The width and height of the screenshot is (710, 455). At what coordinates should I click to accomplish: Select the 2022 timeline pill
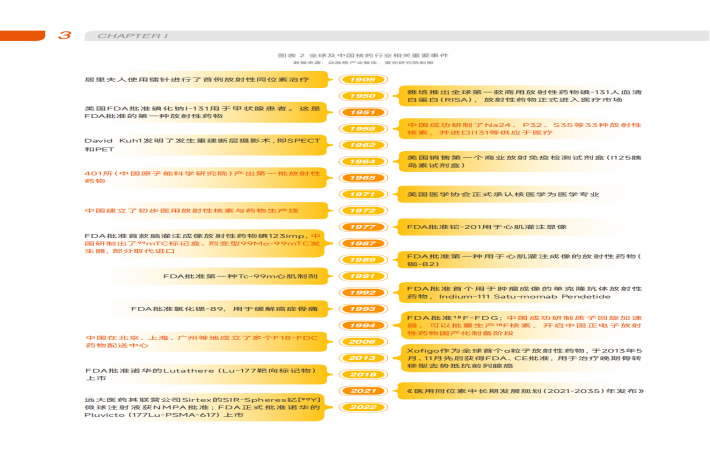(x=363, y=407)
